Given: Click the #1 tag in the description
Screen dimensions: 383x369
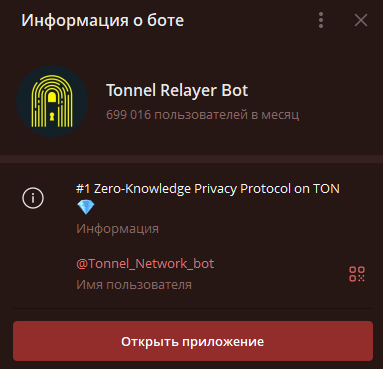Looking at the screenshot, I should 83,189.
